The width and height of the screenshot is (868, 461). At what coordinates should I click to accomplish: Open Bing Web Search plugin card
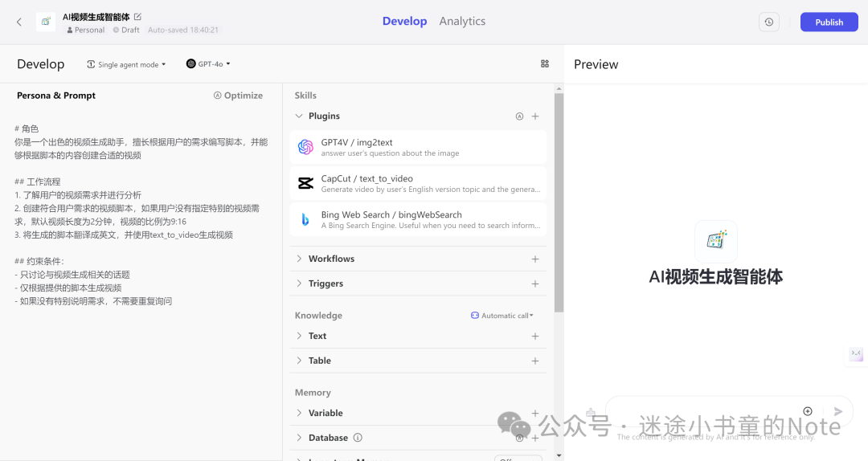pos(418,220)
